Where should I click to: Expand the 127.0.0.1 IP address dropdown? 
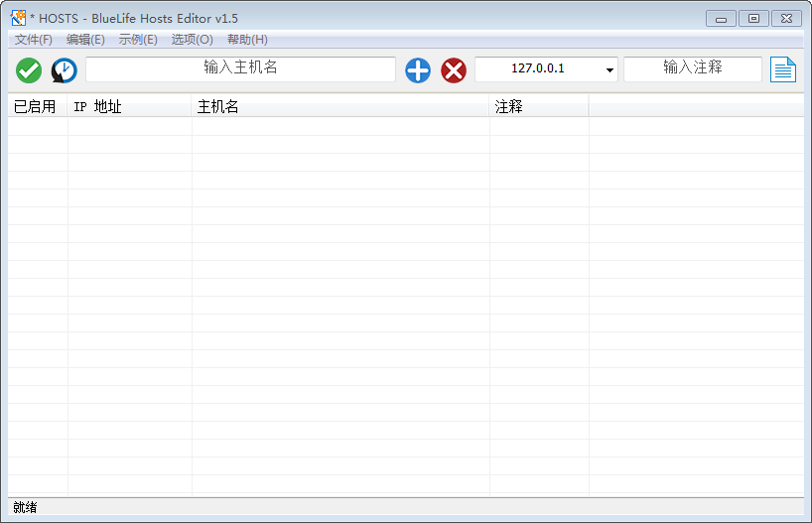[x=609, y=70]
